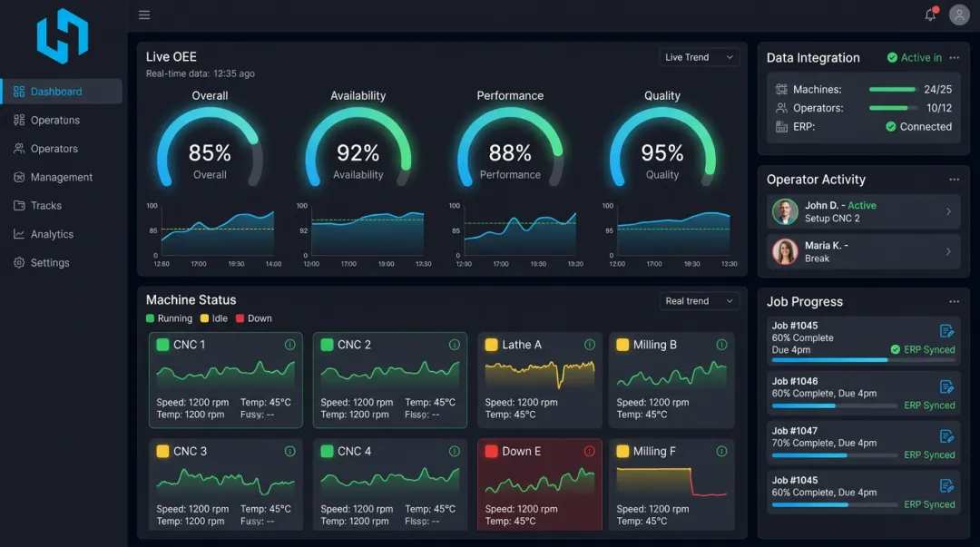
Task: Click the Down legend swatch
Action: coord(240,318)
